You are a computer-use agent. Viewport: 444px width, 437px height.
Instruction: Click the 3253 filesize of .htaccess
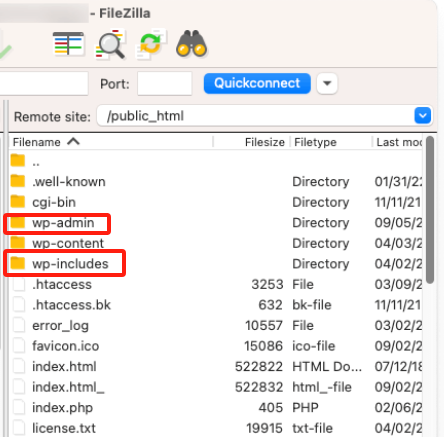pos(267,284)
